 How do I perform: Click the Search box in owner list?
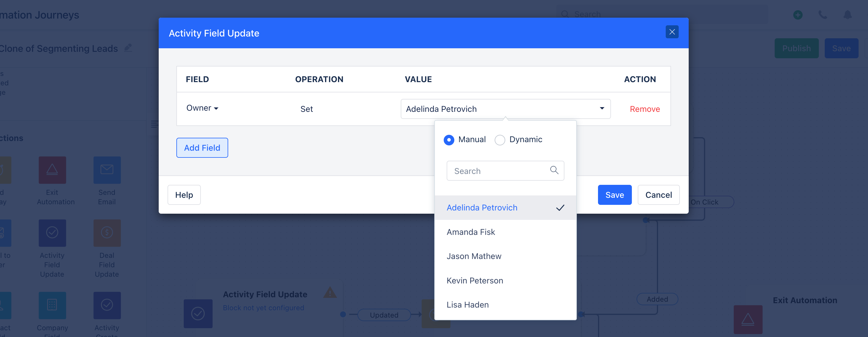(x=505, y=171)
